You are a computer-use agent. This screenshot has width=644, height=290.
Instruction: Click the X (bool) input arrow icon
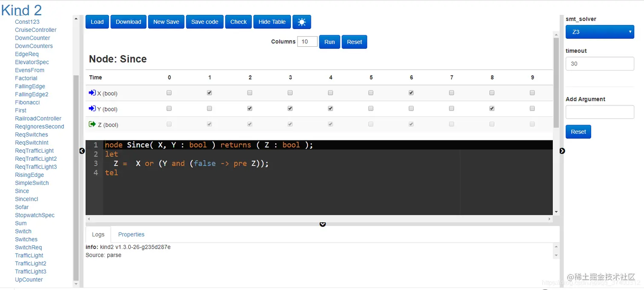tap(92, 93)
